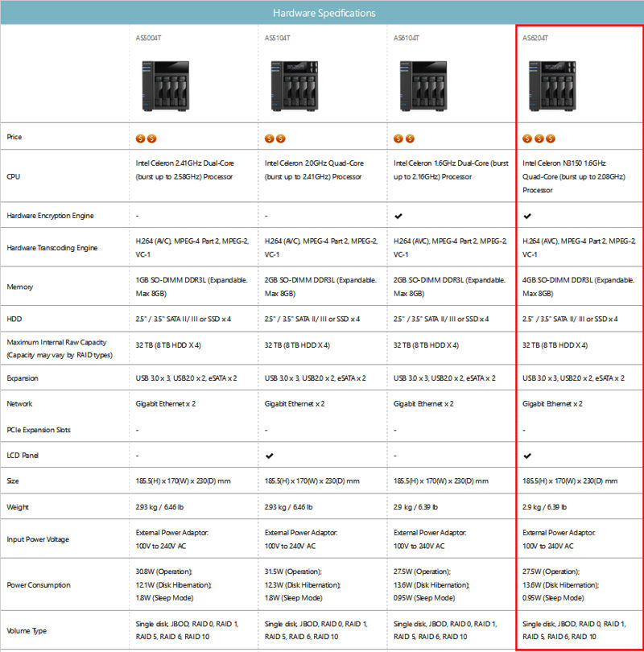Click AS6204T Volume Type RAID cell
This screenshot has width=644, height=652.
point(574,630)
